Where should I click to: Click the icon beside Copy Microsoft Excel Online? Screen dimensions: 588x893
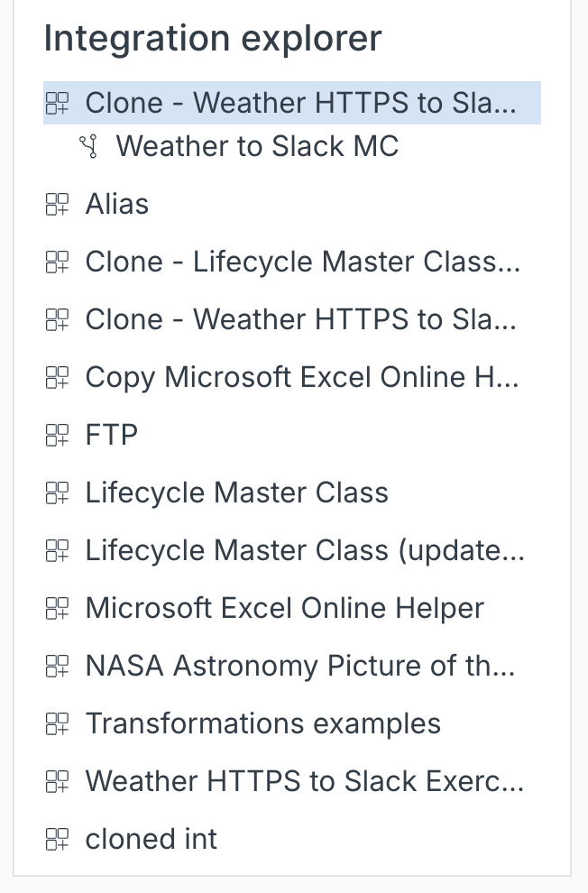coord(57,378)
